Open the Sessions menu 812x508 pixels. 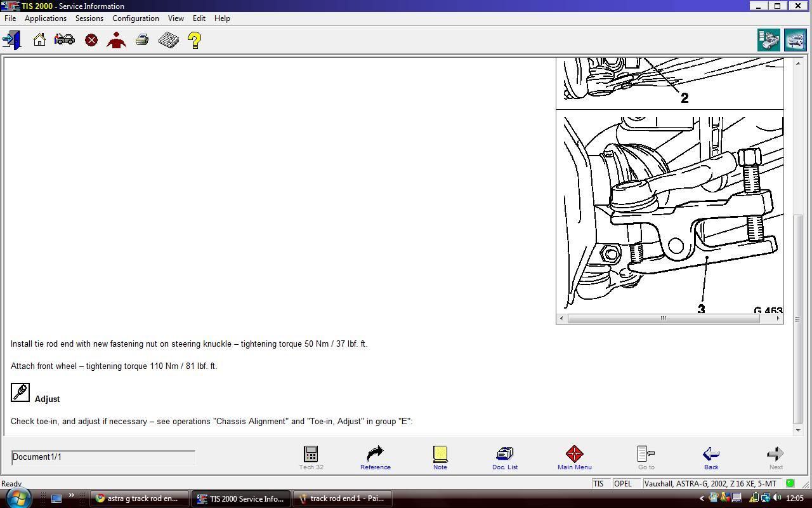pyautogui.click(x=89, y=18)
